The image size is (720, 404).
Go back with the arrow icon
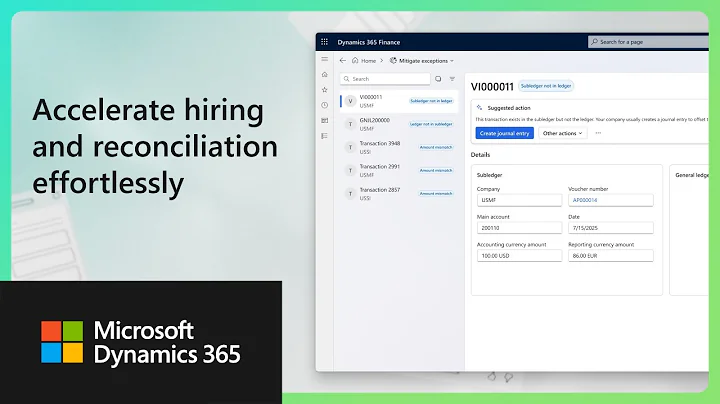pyautogui.click(x=343, y=60)
